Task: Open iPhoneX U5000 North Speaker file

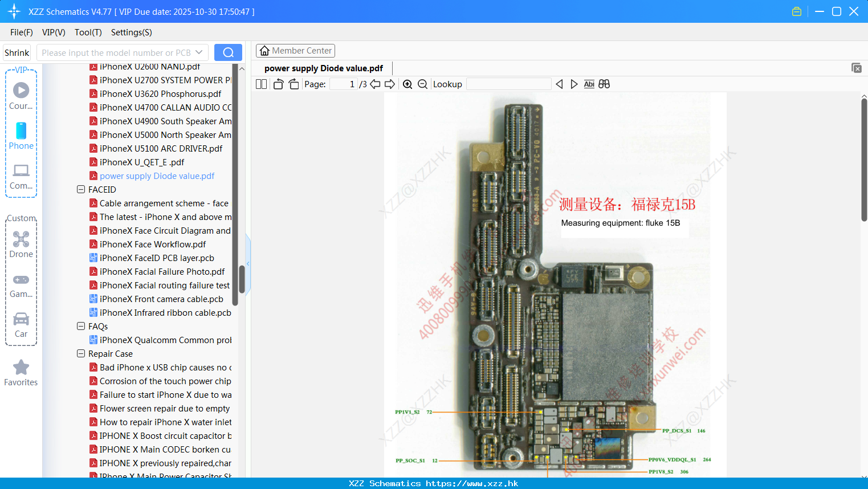Action: 161,135
